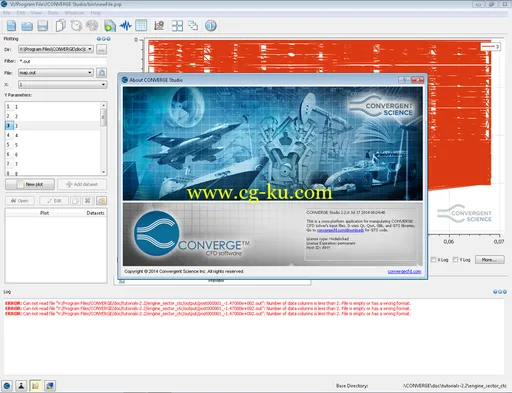Click the Datasets column header
This screenshot has width=512, height=393.
[95, 213]
